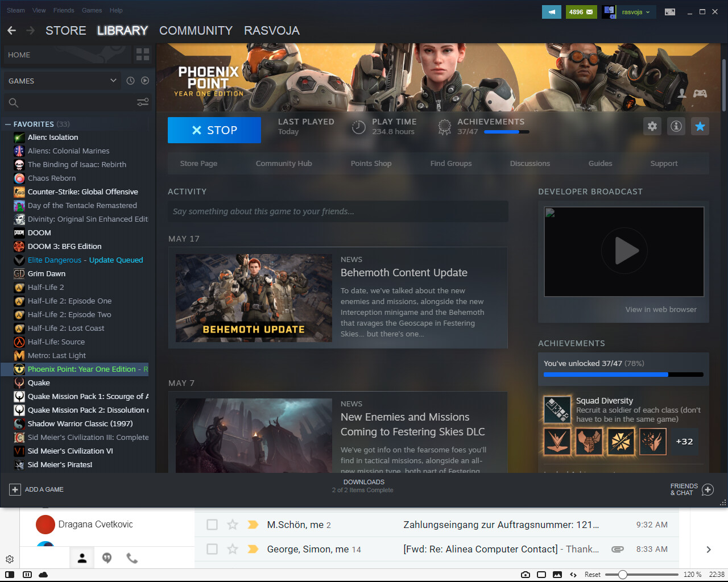Switch library to grid view icon
Screen dimensions: 728x582
[143, 55]
